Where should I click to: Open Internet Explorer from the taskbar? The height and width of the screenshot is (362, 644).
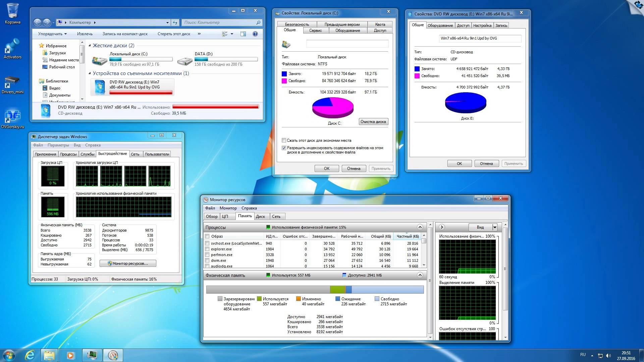click(30, 355)
